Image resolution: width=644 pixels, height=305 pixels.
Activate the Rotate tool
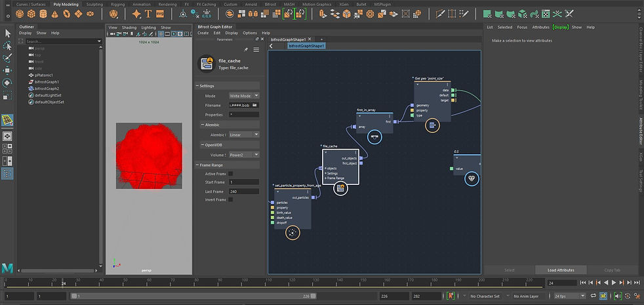[x=7, y=83]
